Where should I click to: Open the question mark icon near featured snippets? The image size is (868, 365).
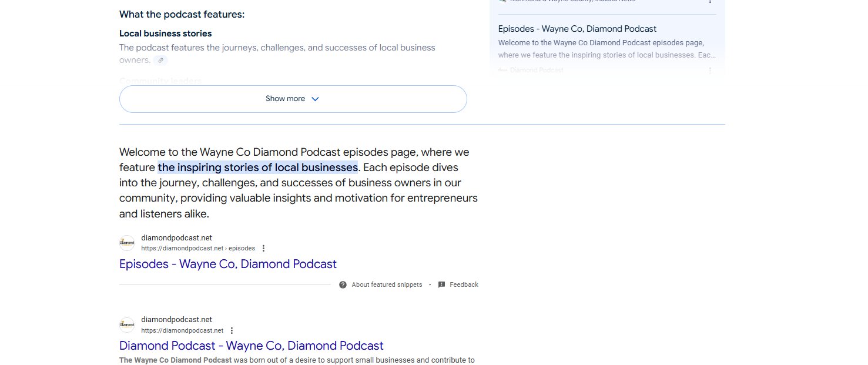coord(342,284)
